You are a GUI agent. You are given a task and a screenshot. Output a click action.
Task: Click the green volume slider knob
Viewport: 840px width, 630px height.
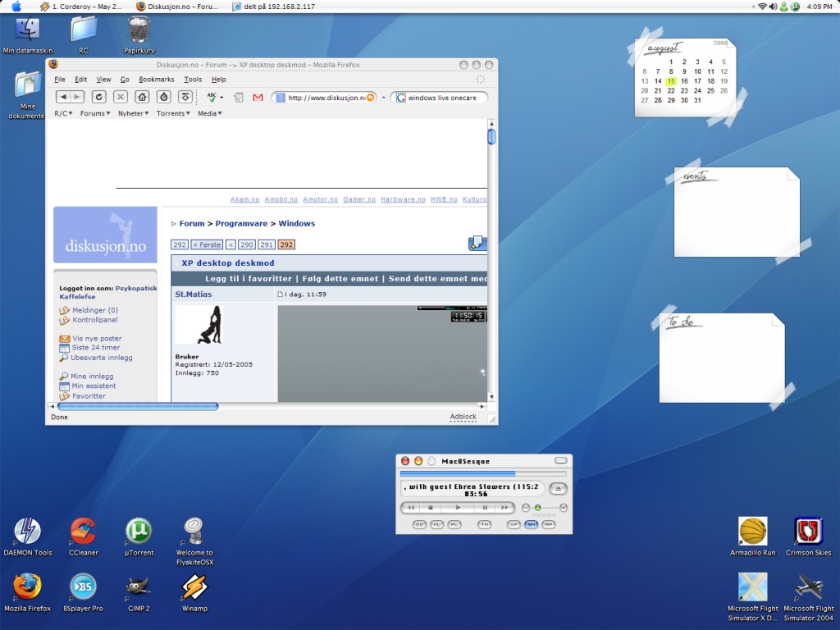[537, 507]
